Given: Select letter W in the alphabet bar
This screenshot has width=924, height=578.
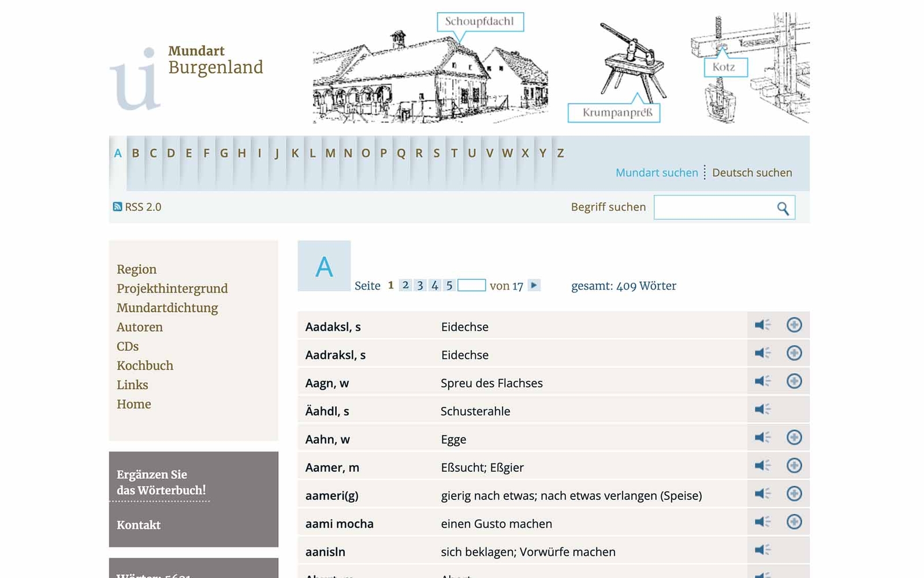Looking at the screenshot, I should (x=507, y=153).
